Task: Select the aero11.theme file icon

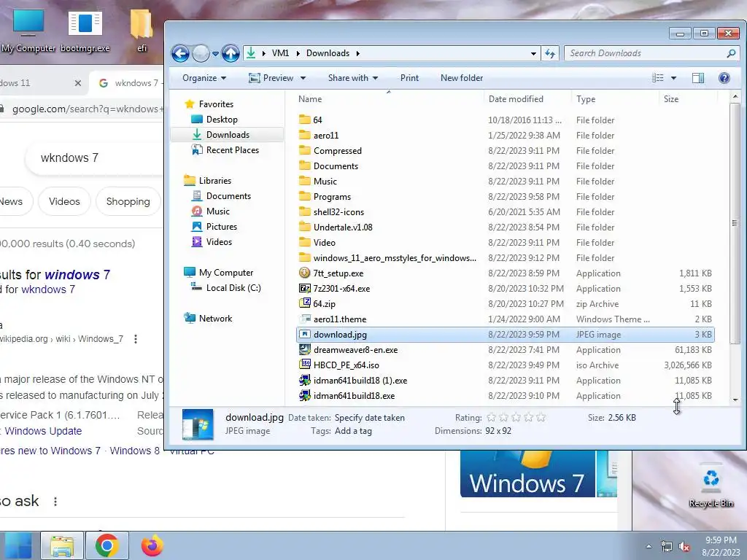Action: click(x=304, y=319)
